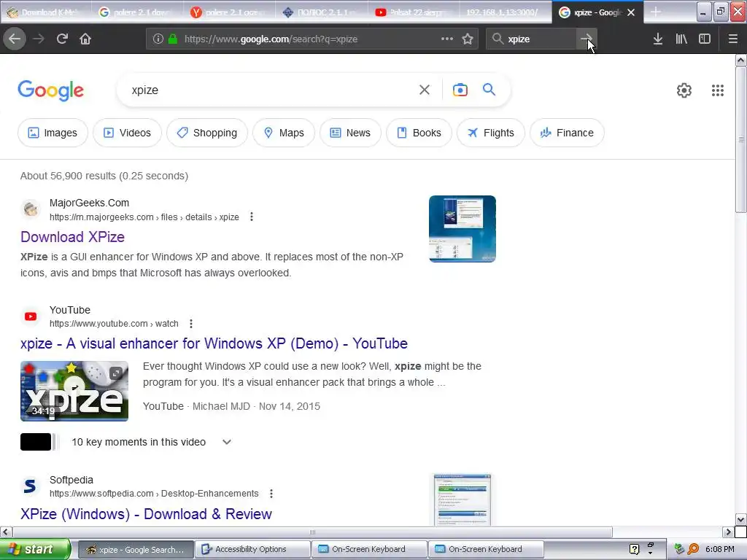
Task: Open the Windows Start button
Action: point(35,549)
